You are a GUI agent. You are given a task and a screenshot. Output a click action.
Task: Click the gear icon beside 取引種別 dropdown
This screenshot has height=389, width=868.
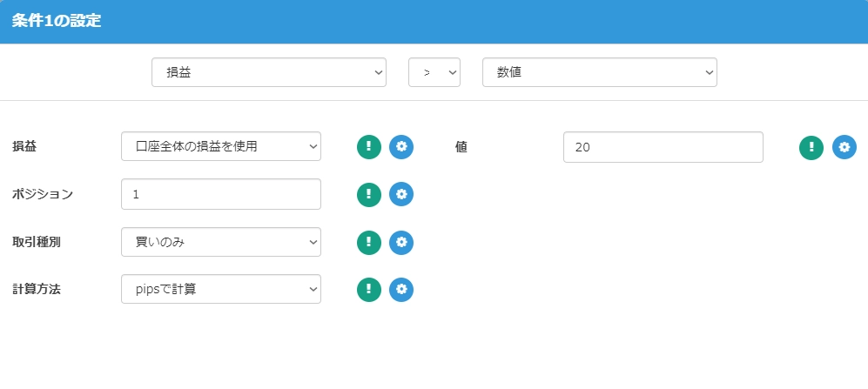401,242
